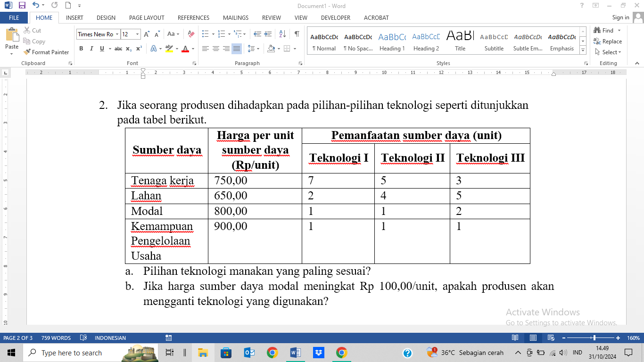Image resolution: width=644 pixels, height=362 pixels.
Task: Open the FILE tab
Action: (14, 17)
